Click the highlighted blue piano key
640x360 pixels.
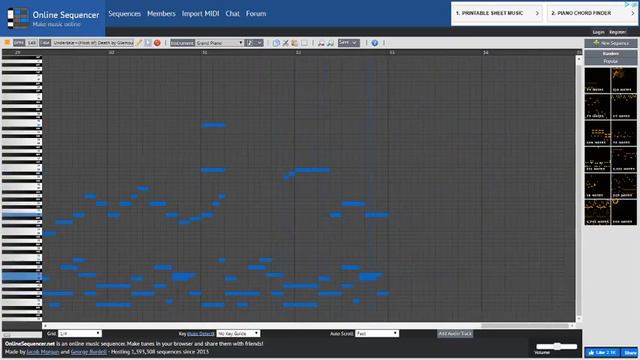tap(22, 276)
